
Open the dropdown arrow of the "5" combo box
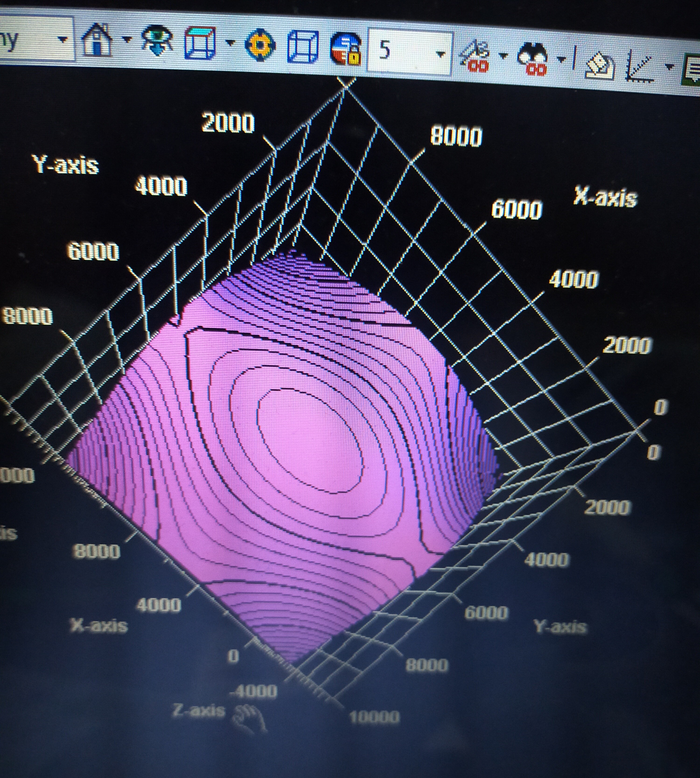(x=441, y=54)
